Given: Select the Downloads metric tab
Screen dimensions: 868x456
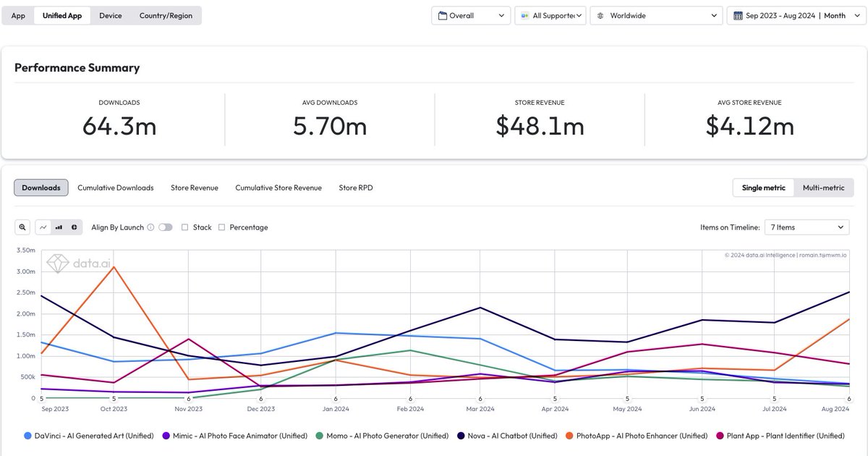Looking at the screenshot, I should (x=41, y=187).
